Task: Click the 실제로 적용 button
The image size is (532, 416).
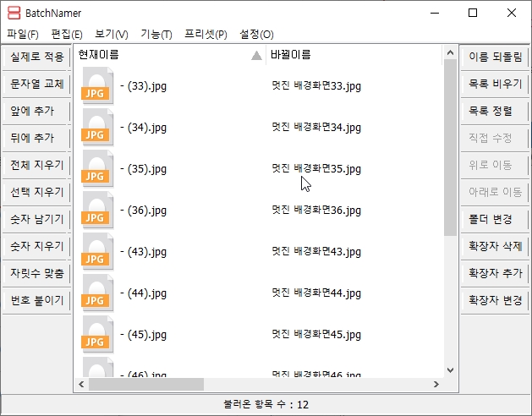Action: (x=36, y=57)
